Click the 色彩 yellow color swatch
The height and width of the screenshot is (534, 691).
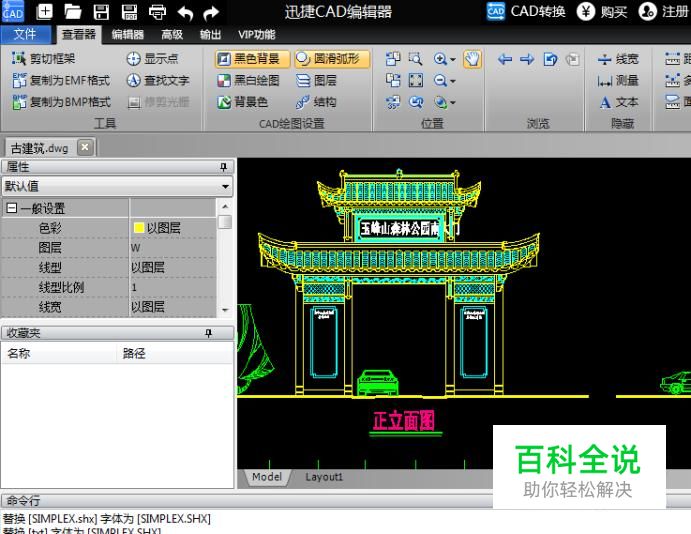click(x=139, y=228)
